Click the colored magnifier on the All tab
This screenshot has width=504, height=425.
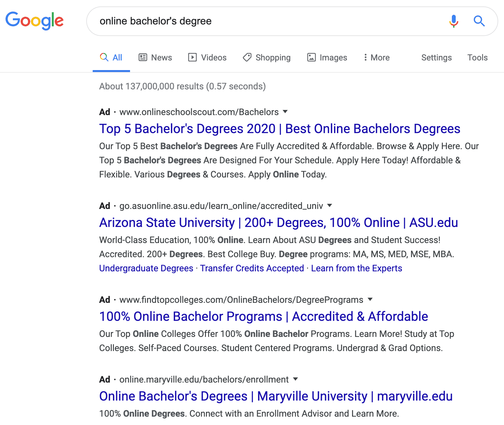point(104,57)
